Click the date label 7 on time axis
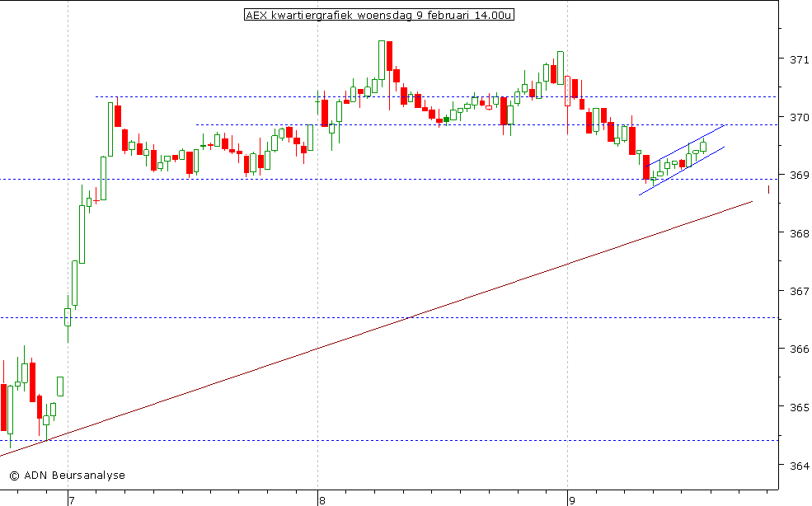 (x=72, y=500)
